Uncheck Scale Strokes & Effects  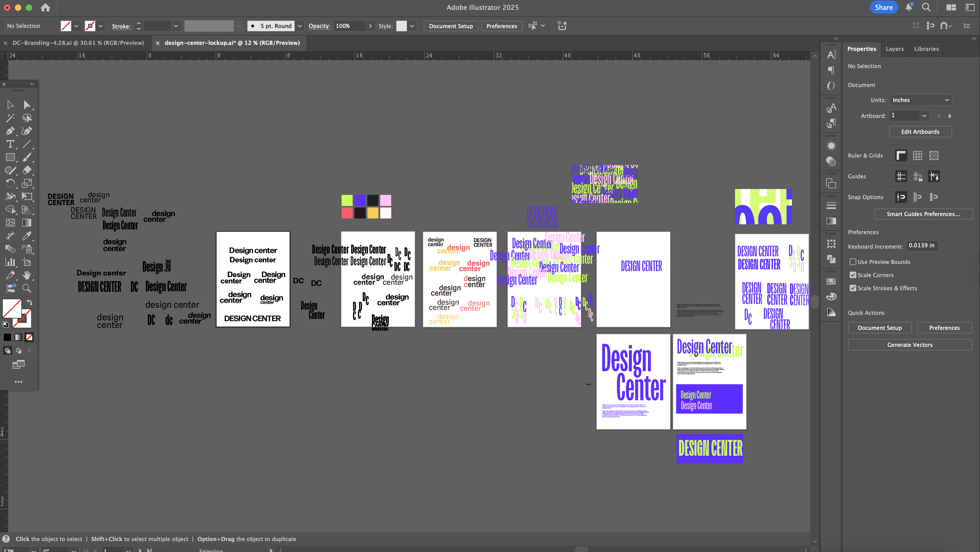pyautogui.click(x=853, y=288)
